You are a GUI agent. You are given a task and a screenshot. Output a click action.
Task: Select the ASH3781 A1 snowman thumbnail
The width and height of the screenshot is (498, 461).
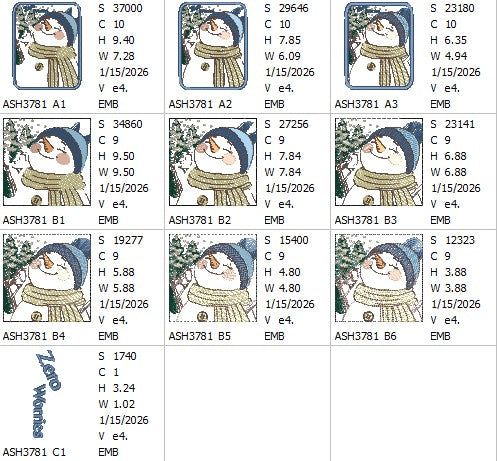(x=47, y=46)
